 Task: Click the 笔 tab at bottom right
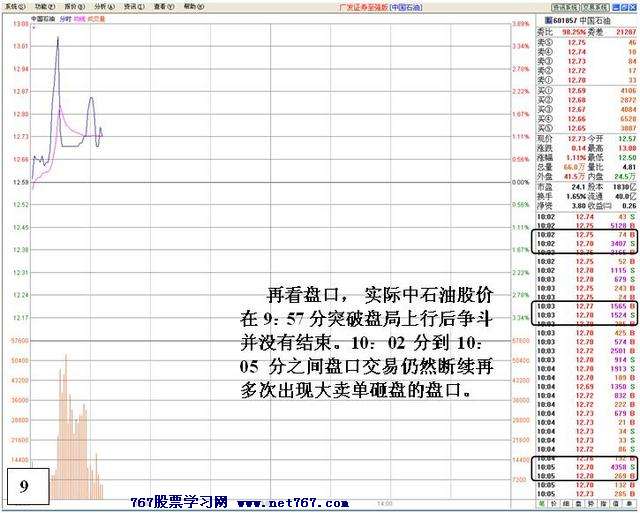[x=542, y=504]
